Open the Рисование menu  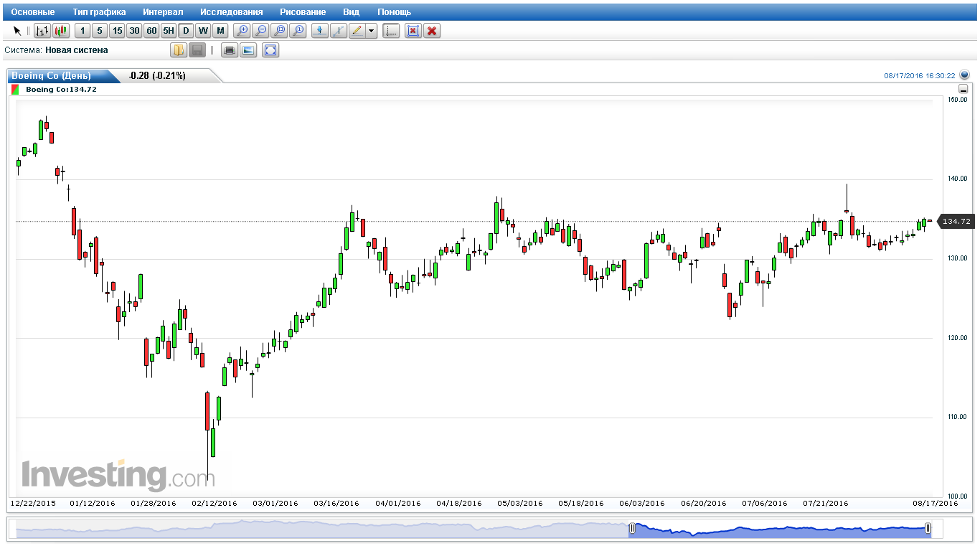pyautogui.click(x=303, y=12)
